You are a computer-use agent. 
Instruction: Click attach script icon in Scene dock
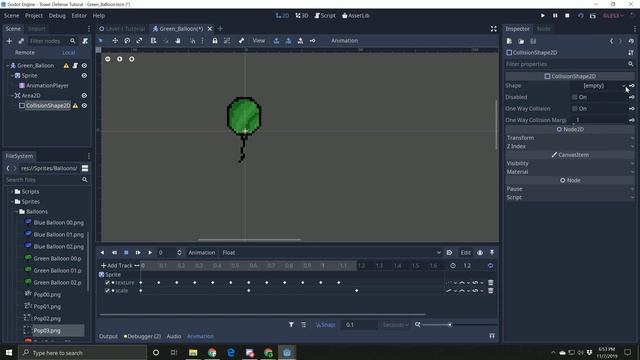85,41
